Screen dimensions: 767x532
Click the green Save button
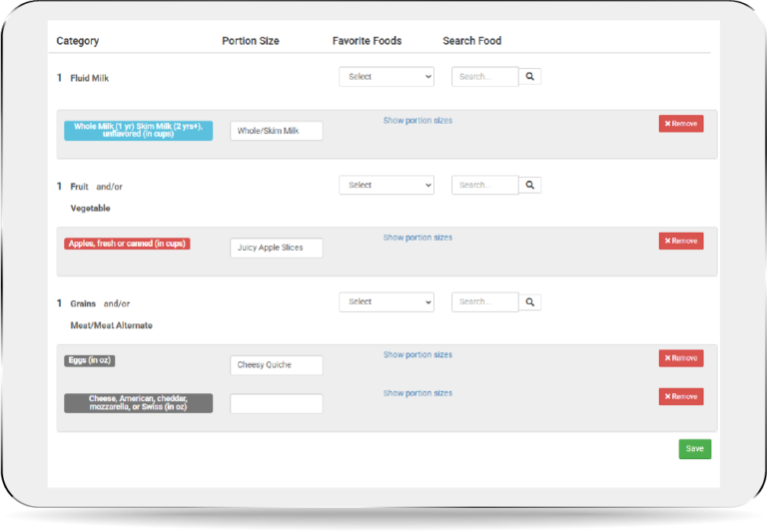point(695,449)
